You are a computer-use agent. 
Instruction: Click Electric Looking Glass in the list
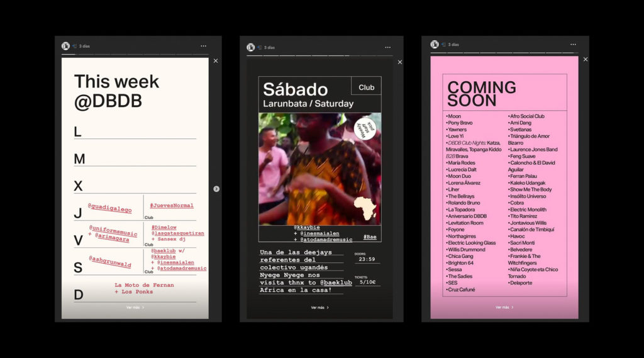(x=470, y=243)
